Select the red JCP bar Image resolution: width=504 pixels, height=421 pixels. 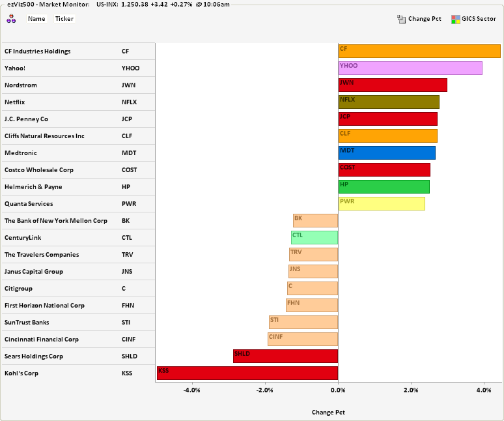(388, 119)
